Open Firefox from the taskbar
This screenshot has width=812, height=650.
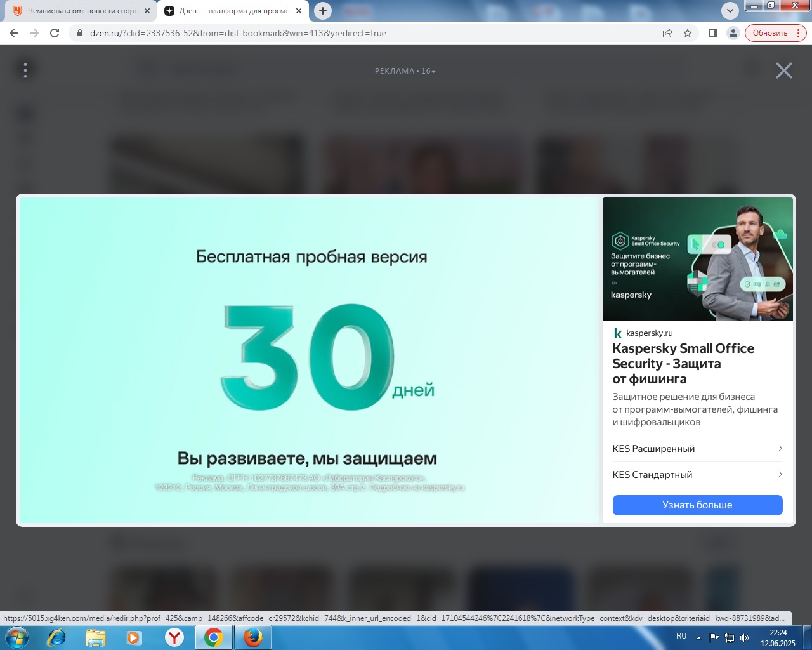(x=253, y=637)
